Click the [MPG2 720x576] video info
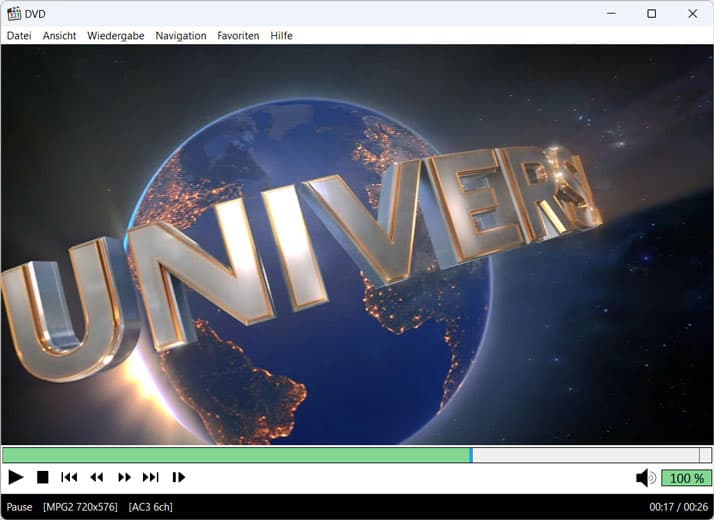This screenshot has height=520, width=714. pyautogui.click(x=80, y=507)
